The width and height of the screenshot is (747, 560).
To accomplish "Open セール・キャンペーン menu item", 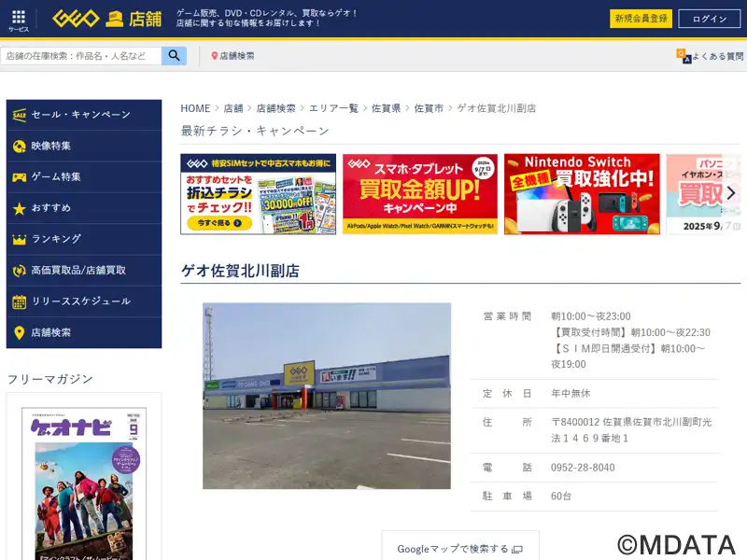I will tap(84, 115).
